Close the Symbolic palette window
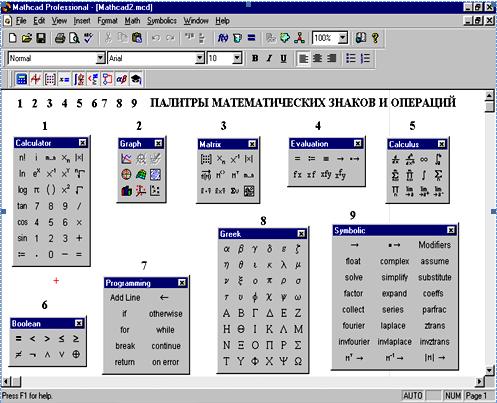This screenshot has width=497, height=403. (451, 230)
